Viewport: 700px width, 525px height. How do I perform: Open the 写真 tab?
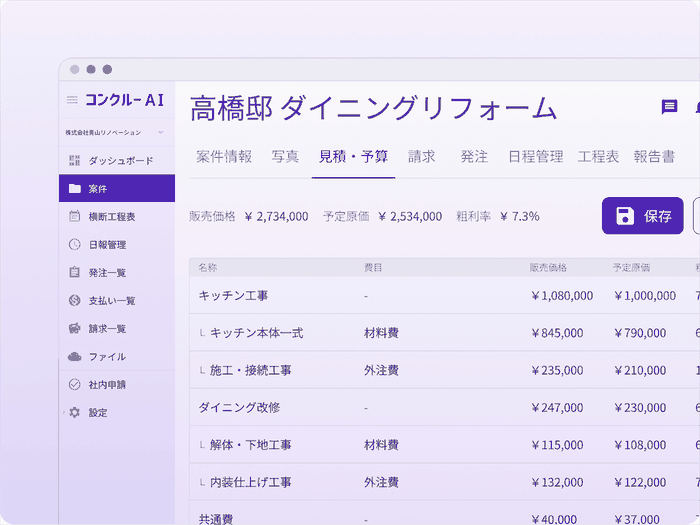click(285, 157)
